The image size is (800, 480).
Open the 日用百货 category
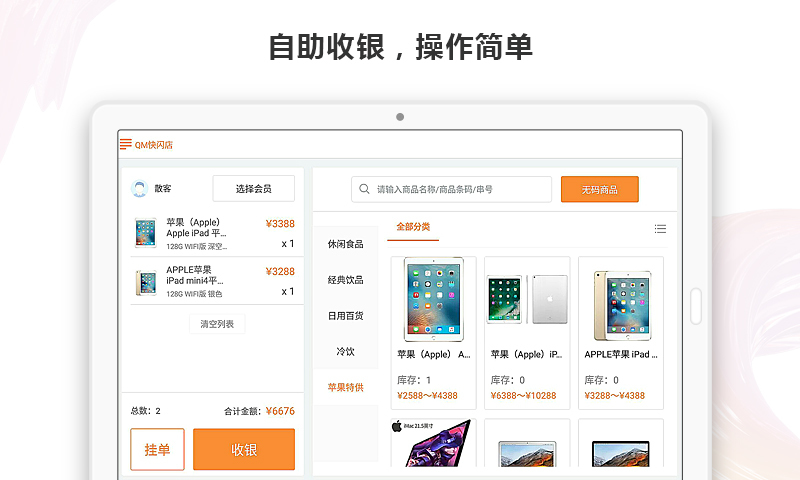click(345, 316)
